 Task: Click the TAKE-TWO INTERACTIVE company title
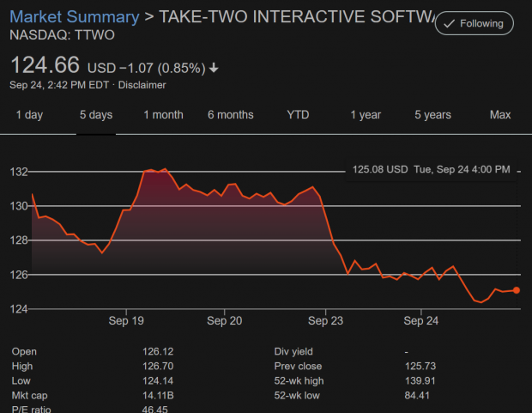tap(296, 16)
